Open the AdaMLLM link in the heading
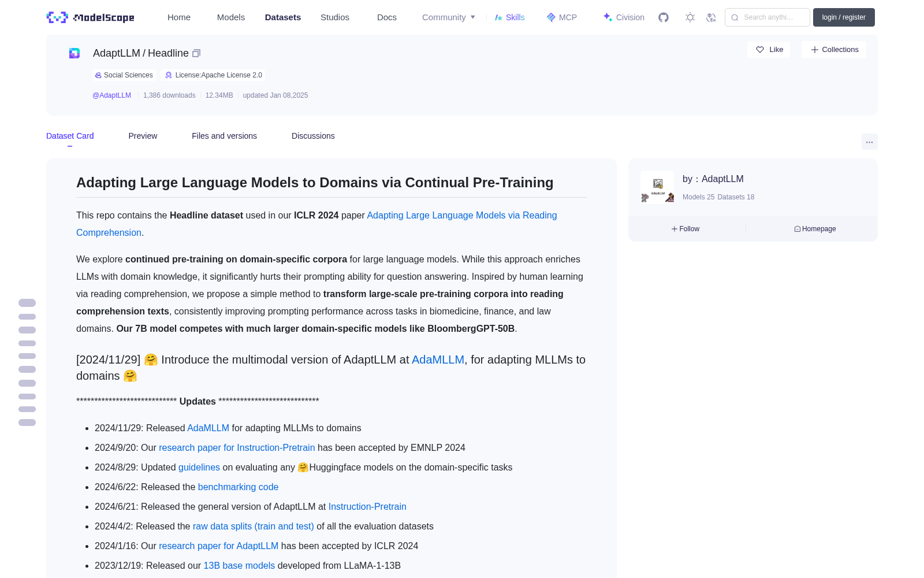924x578 pixels. (438, 360)
